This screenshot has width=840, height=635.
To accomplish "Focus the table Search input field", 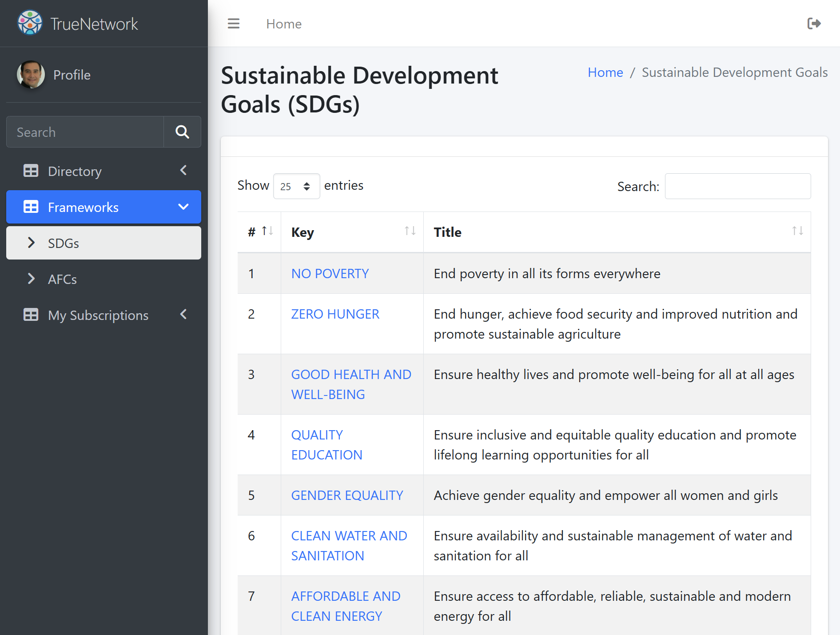I will pyautogui.click(x=738, y=186).
